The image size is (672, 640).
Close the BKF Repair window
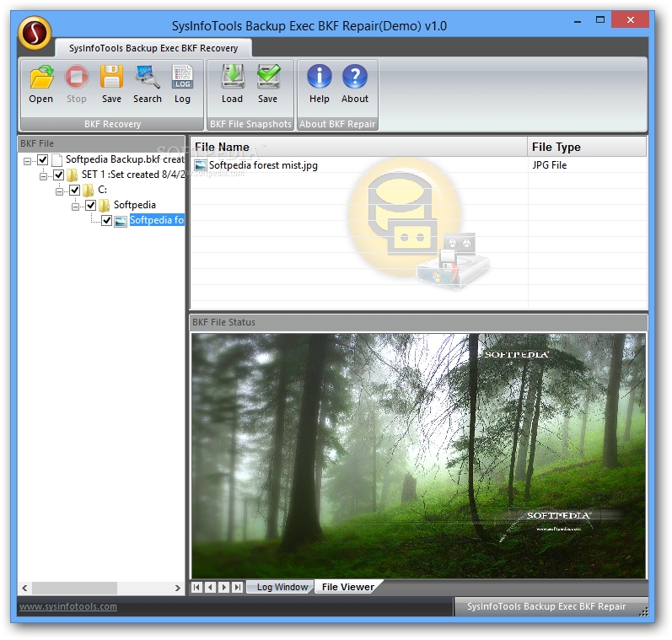tap(631, 19)
